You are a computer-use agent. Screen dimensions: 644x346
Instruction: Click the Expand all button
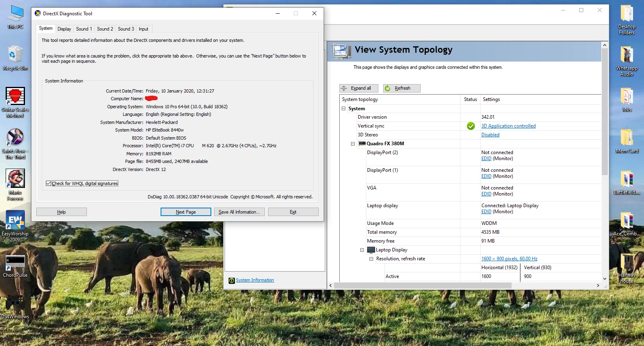359,88
